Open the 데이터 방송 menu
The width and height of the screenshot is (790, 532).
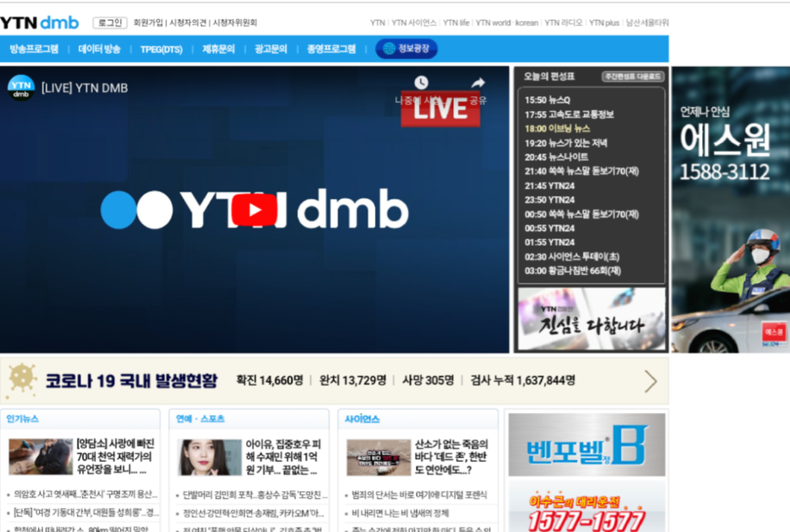pos(99,49)
